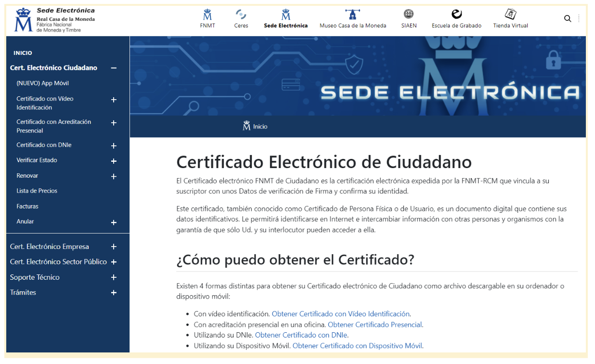Click the Ceres swirl icon
Image resolution: width=595 pixels, height=364 pixels.
coord(241,14)
